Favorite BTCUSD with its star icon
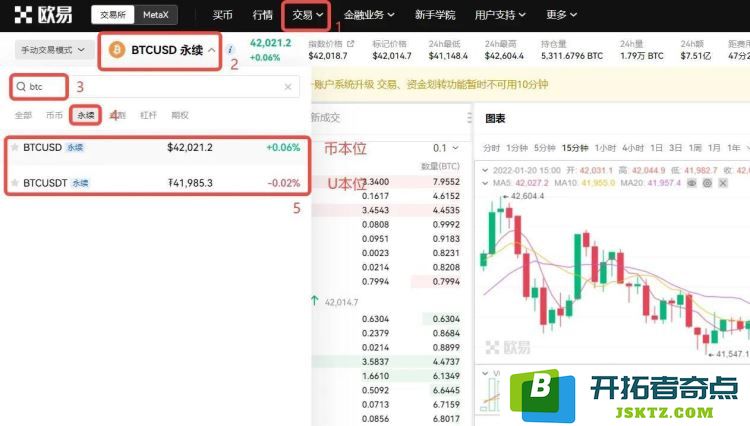The width and height of the screenshot is (750, 426). coord(15,147)
